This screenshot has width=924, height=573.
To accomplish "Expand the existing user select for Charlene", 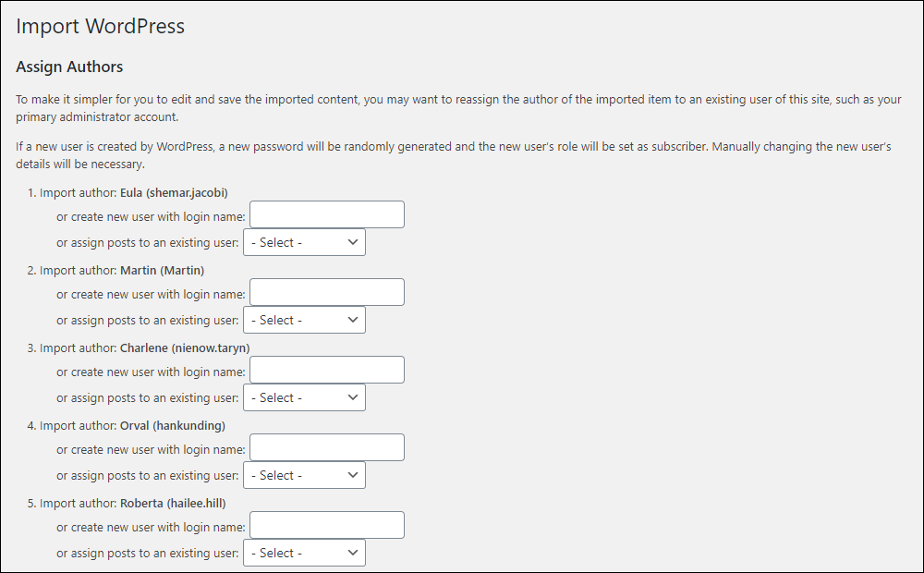I will tap(304, 398).
